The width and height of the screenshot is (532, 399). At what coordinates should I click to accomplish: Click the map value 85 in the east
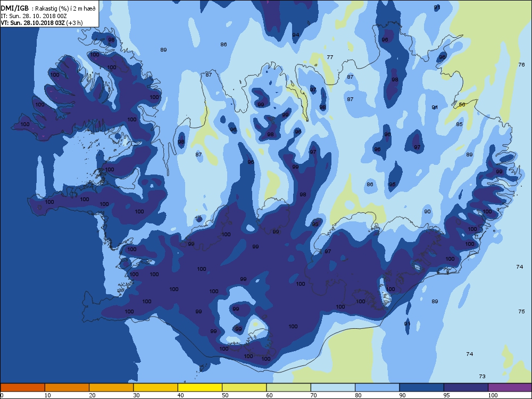pyautogui.click(x=459, y=124)
